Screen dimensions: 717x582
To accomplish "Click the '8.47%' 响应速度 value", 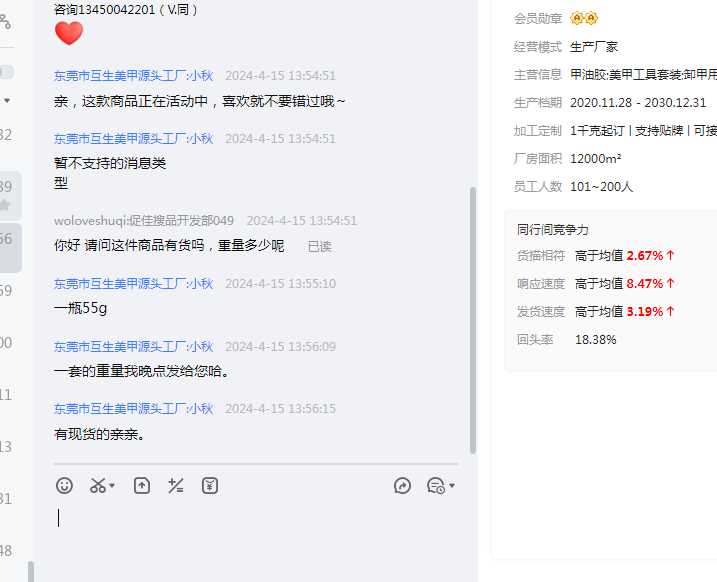I will point(645,283).
